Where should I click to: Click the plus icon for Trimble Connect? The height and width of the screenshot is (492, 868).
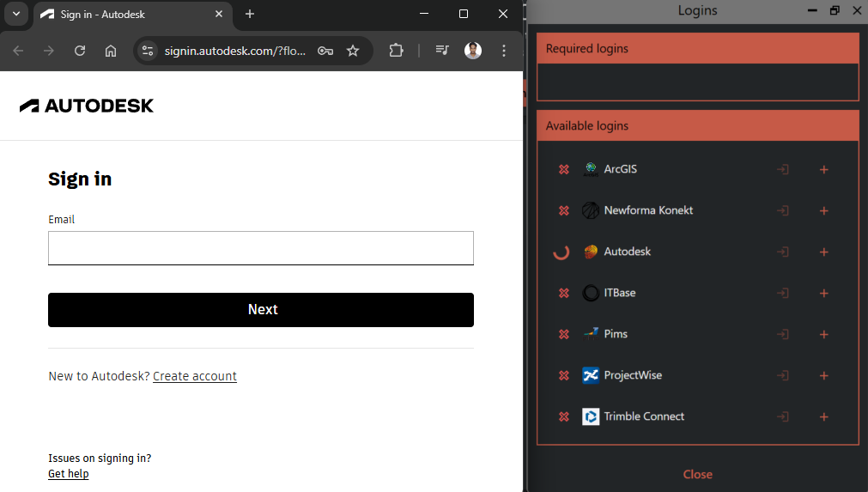pyautogui.click(x=823, y=416)
